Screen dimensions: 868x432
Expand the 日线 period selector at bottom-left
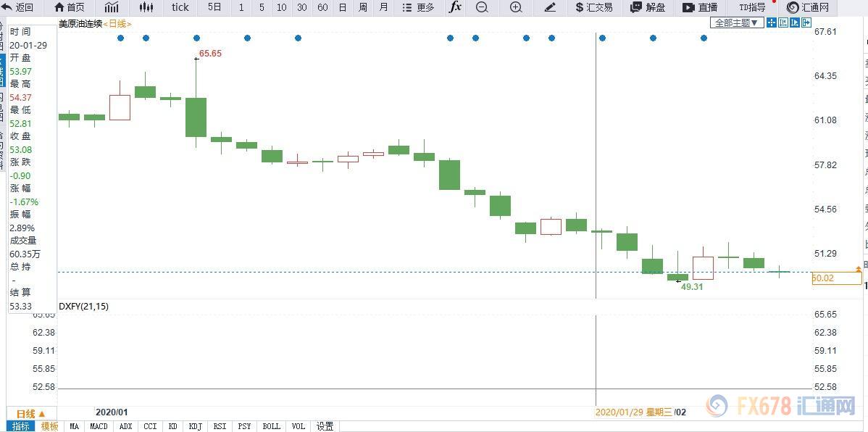pyautogui.click(x=30, y=414)
